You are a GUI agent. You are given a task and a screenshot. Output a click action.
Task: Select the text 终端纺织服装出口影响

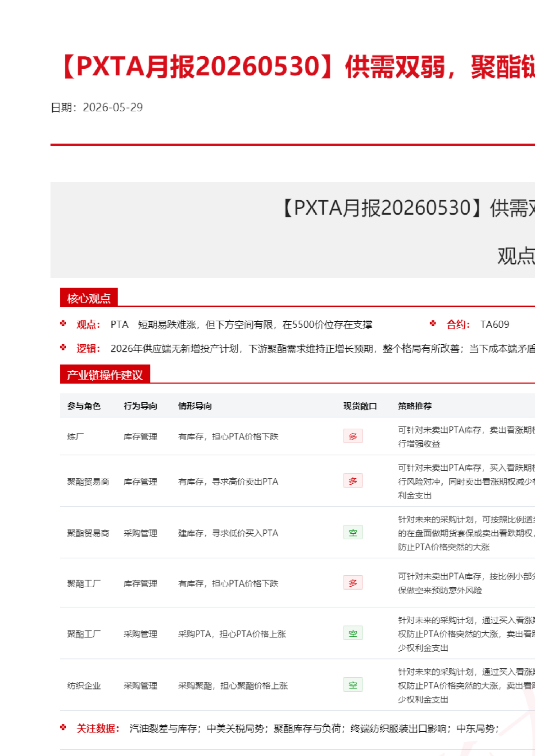(399, 729)
